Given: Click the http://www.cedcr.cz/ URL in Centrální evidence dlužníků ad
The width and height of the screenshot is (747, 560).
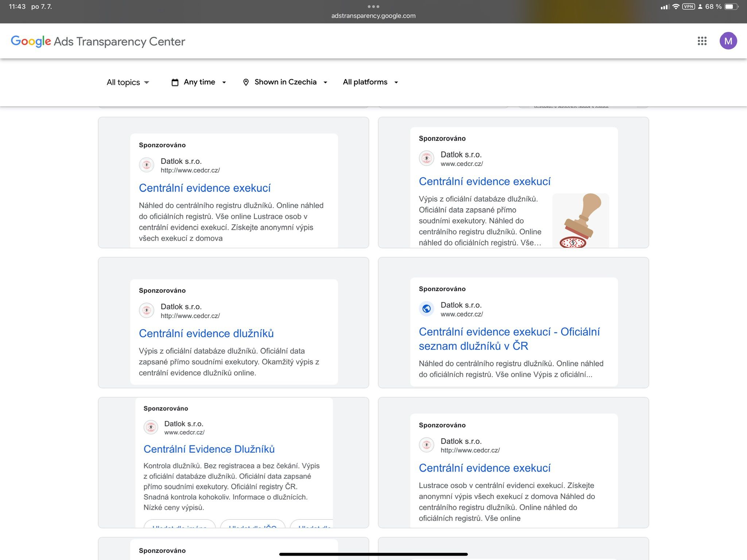Looking at the screenshot, I should (x=190, y=316).
